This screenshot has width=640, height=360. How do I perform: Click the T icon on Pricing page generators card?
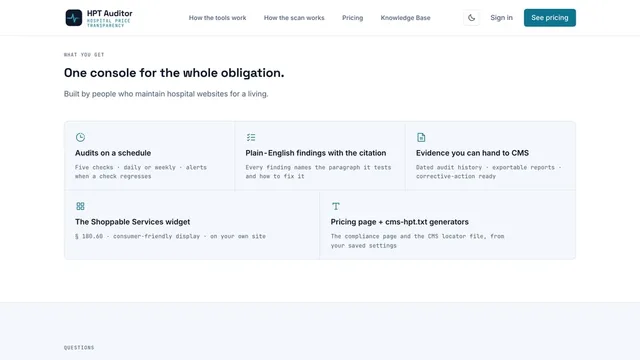point(336,206)
